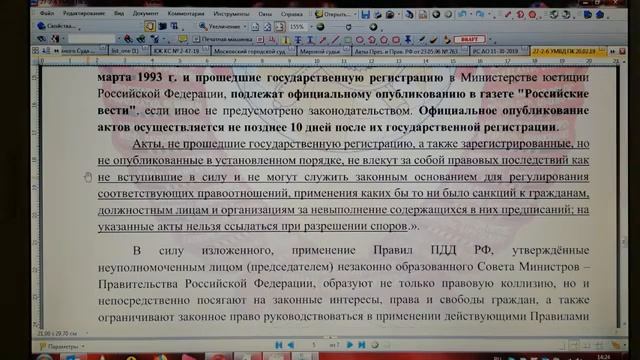Click the Next view round arrow

448,14
